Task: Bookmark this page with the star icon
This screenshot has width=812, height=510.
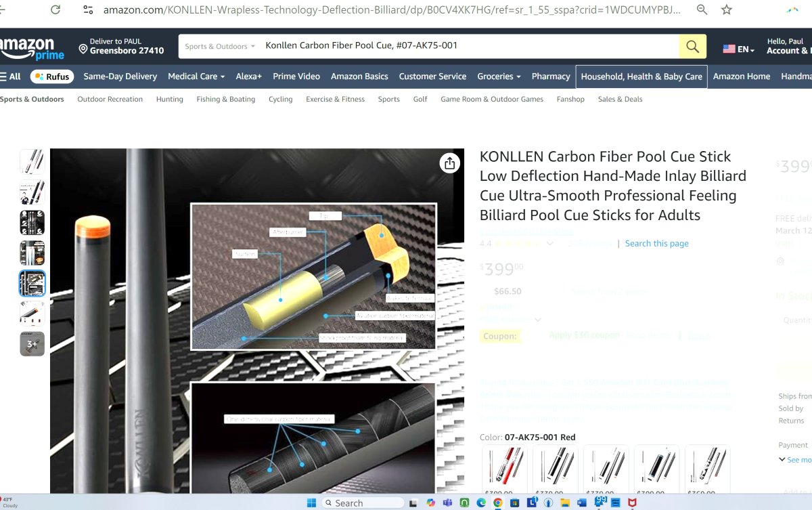Action: click(726, 9)
